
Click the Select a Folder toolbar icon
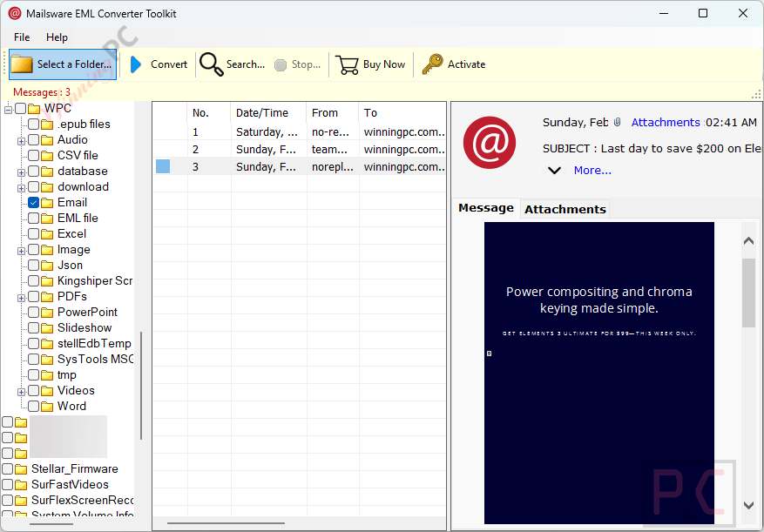tap(22, 64)
